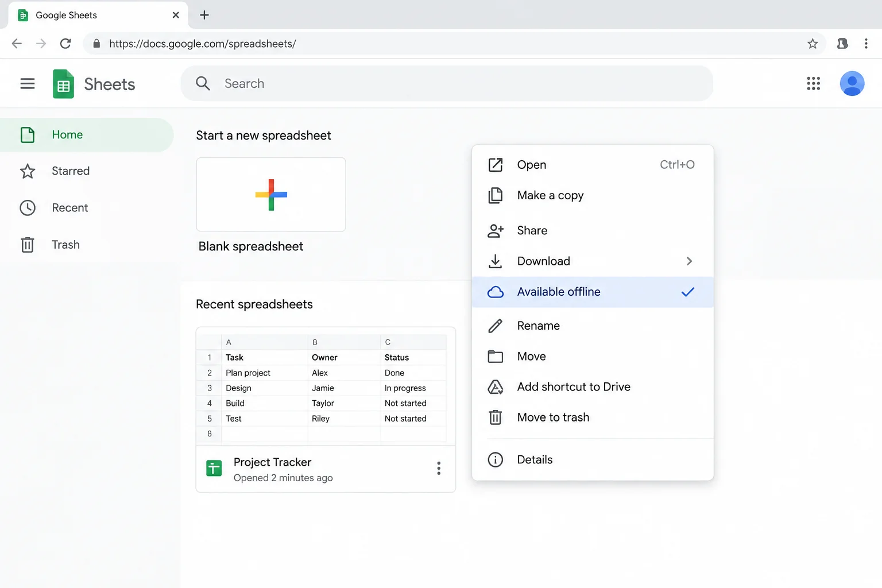Screen dimensions: 882x588
Task: Open the account profile avatar
Action: pyautogui.click(x=852, y=84)
